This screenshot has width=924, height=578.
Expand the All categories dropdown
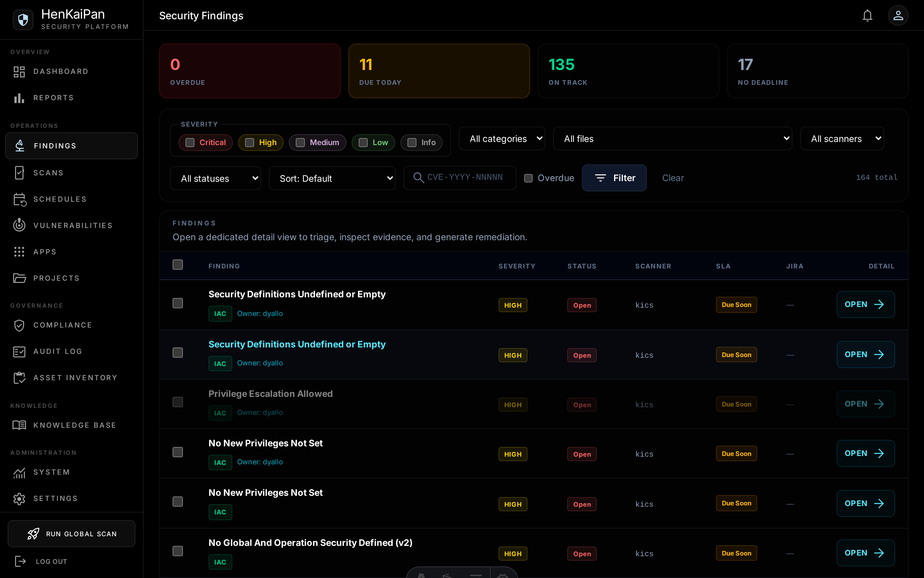click(502, 138)
